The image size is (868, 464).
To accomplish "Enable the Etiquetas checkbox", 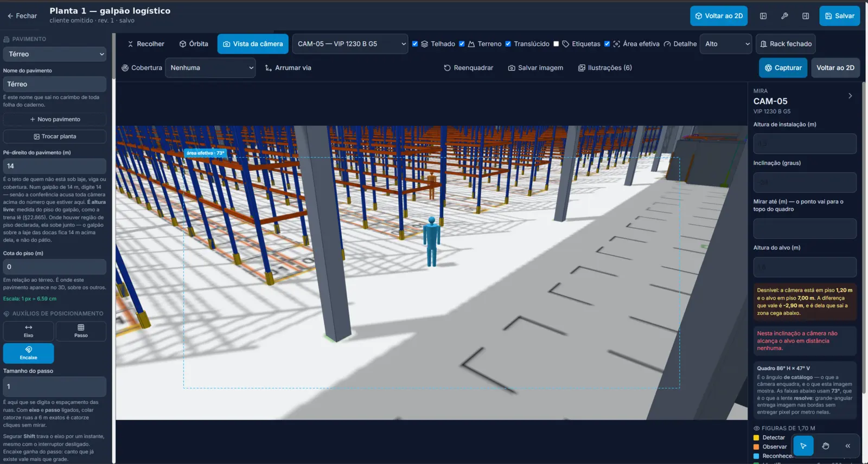I will pyautogui.click(x=556, y=44).
